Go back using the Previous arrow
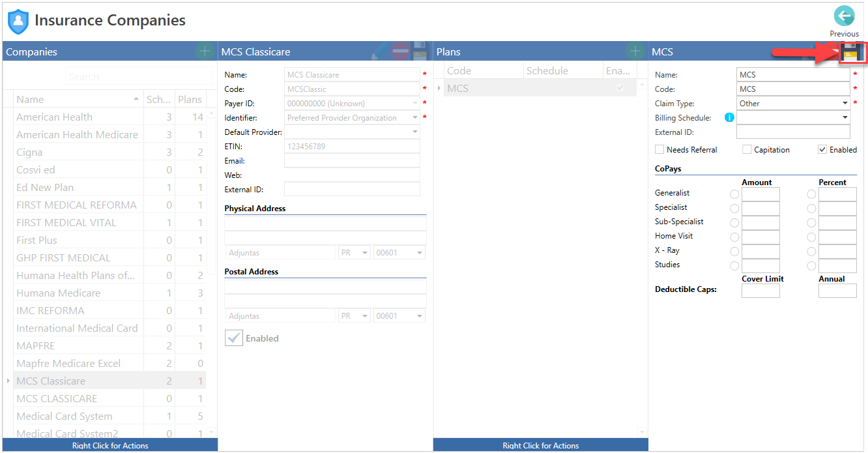Viewport: 868px width, 453px height. pyautogui.click(x=844, y=16)
